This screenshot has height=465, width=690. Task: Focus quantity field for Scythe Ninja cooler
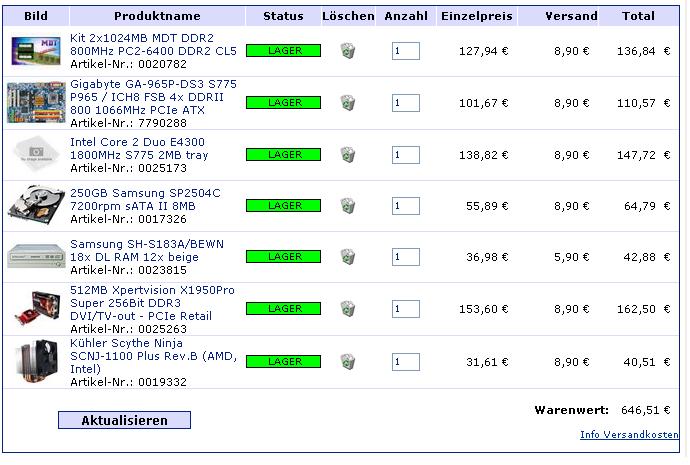pos(406,362)
